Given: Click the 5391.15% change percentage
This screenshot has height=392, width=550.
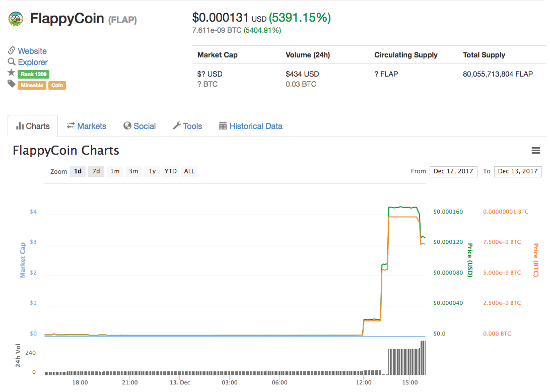Looking at the screenshot, I should point(300,18).
